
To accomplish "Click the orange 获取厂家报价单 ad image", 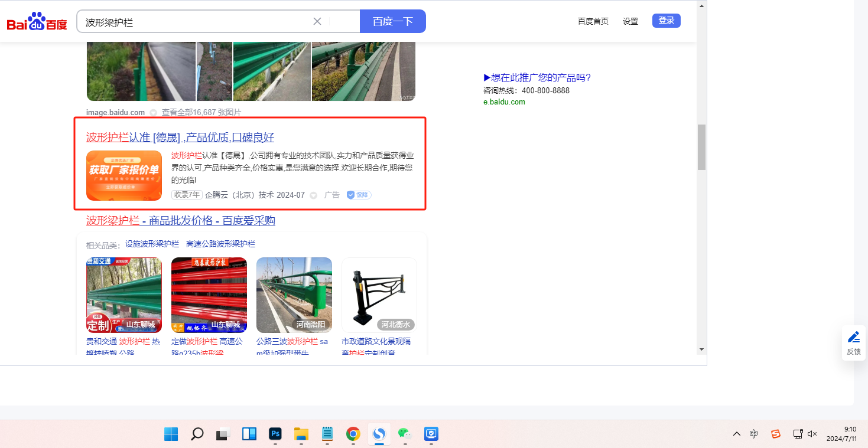I will (124, 176).
